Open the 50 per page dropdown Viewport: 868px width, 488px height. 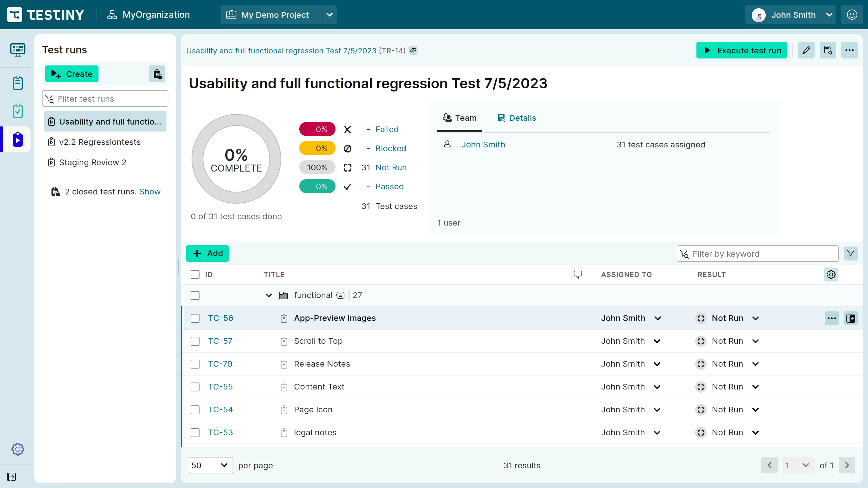coord(211,465)
